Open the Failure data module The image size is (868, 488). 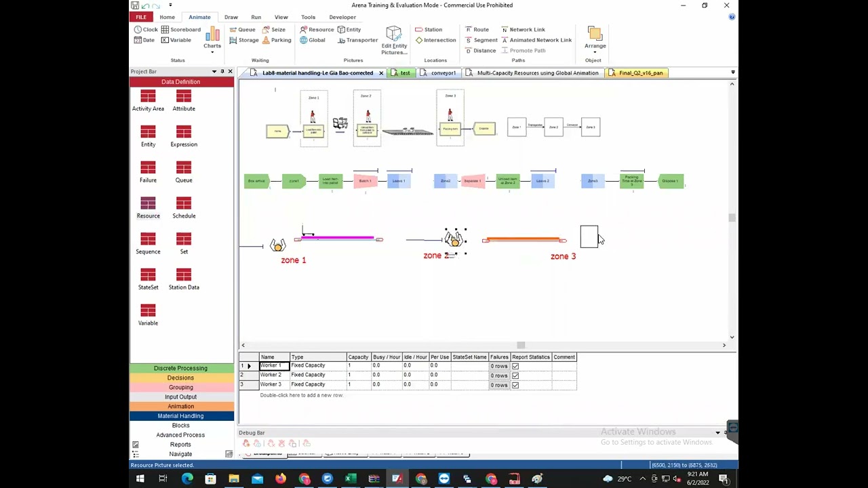pos(148,173)
